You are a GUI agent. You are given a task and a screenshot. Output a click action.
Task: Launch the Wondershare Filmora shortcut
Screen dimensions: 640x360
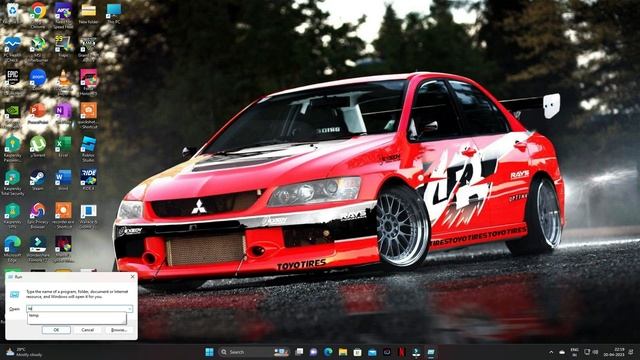(x=38, y=249)
